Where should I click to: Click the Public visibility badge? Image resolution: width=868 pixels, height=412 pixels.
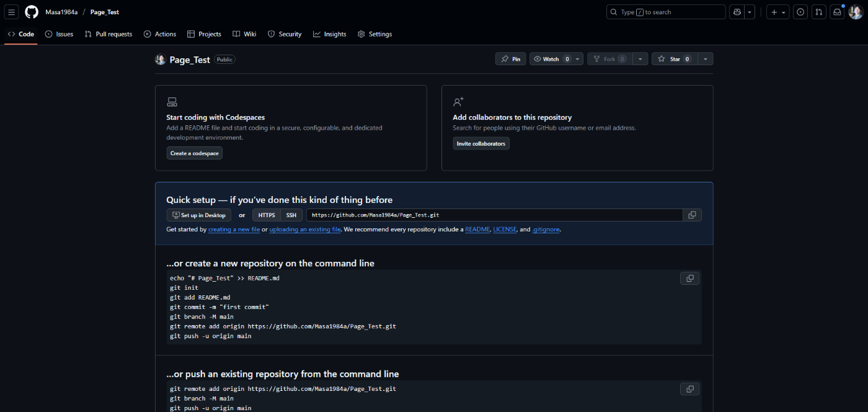[224, 60]
